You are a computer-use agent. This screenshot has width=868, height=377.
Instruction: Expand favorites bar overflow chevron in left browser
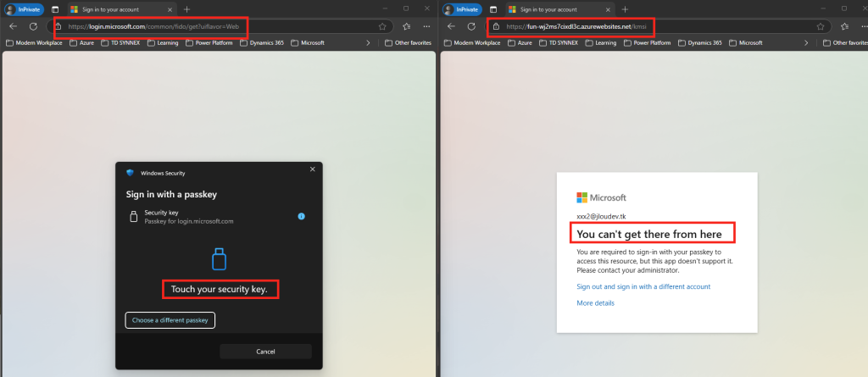(369, 42)
